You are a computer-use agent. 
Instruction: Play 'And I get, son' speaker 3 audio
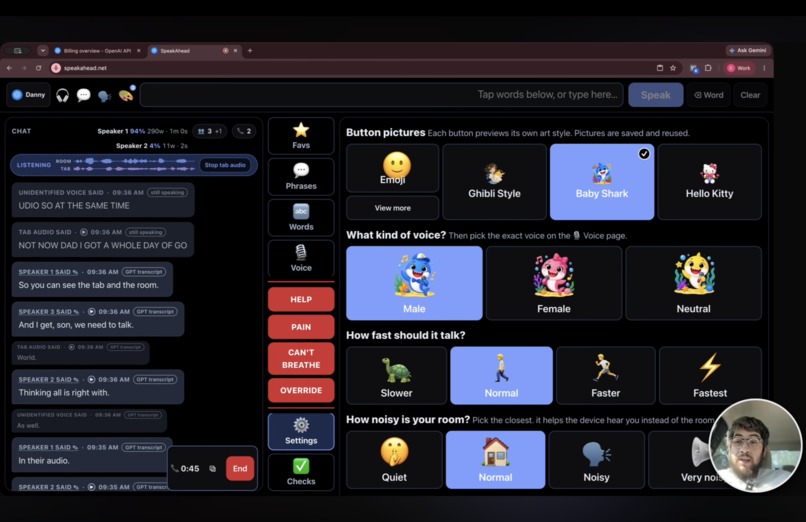click(91, 311)
